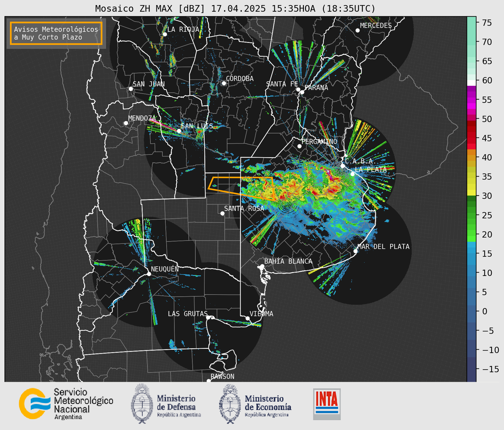Viewport: 504px width, 430px height.
Task: Click the MERCEDES city marker dot
Action: tap(357, 31)
